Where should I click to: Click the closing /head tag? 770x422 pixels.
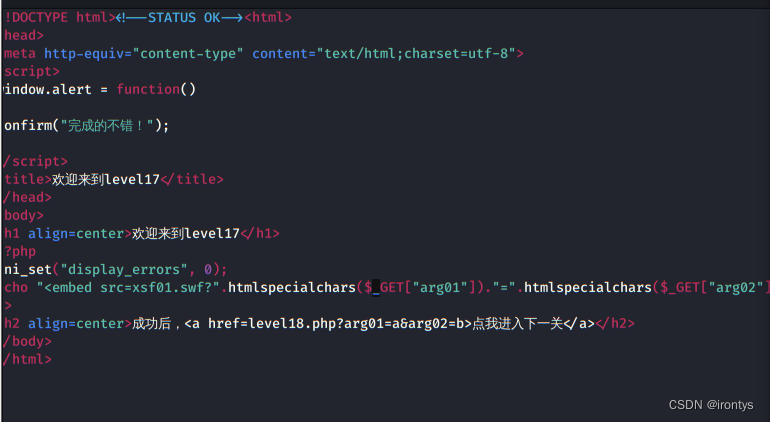pyautogui.click(x=27, y=197)
